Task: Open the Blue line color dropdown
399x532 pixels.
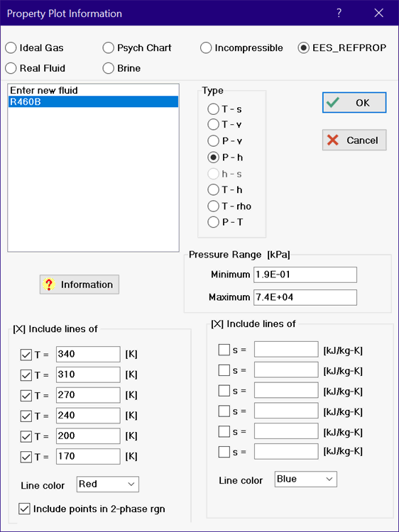Action: (x=305, y=479)
